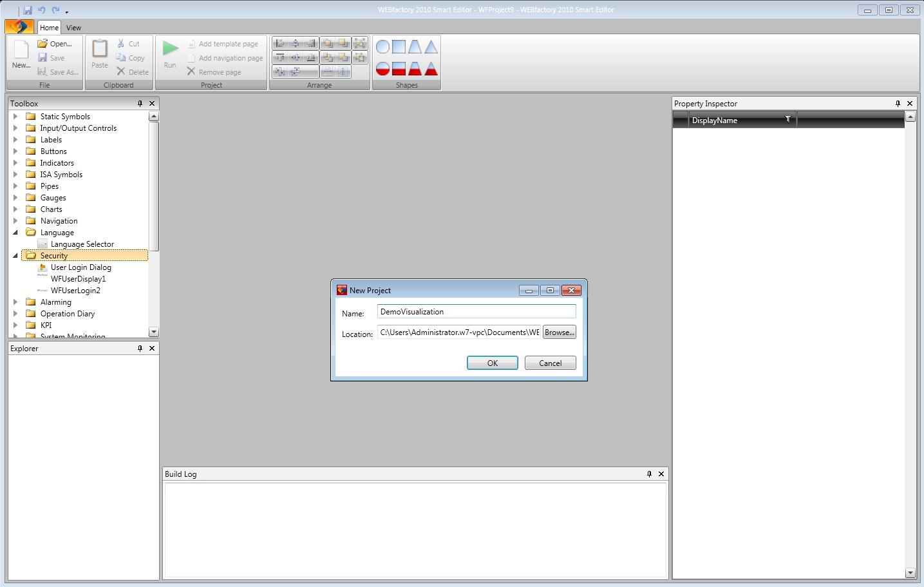
Task: Click the New project icon in ribbon
Action: coord(21,50)
